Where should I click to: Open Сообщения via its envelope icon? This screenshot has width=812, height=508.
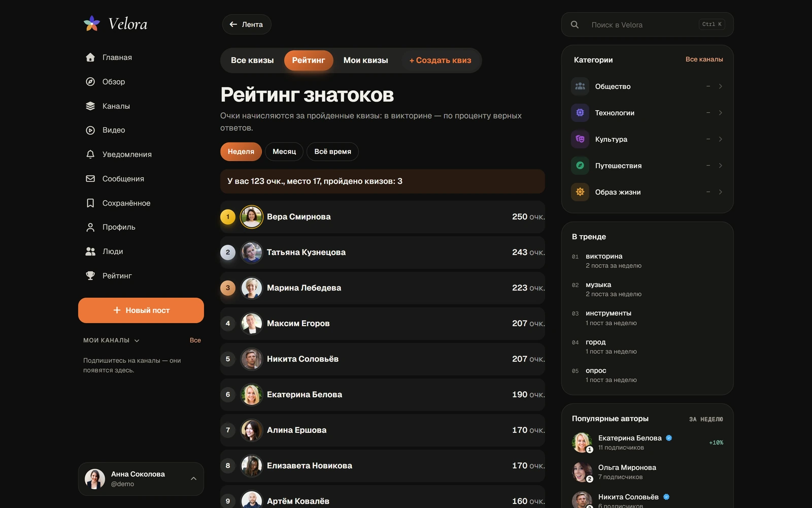tap(90, 179)
